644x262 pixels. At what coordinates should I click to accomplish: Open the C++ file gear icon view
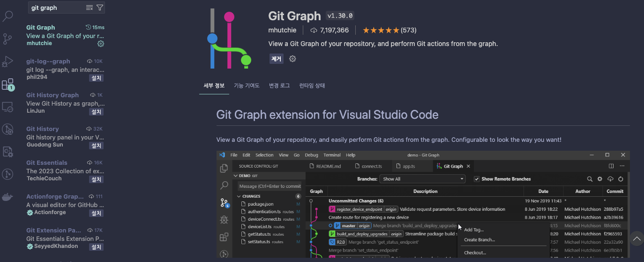click(8, 152)
